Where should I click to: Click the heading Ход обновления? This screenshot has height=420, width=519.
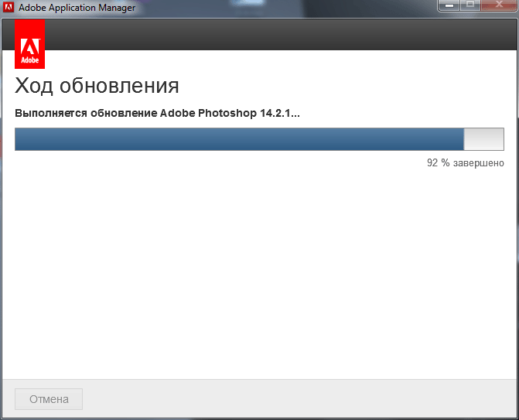[x=97, y=86]
